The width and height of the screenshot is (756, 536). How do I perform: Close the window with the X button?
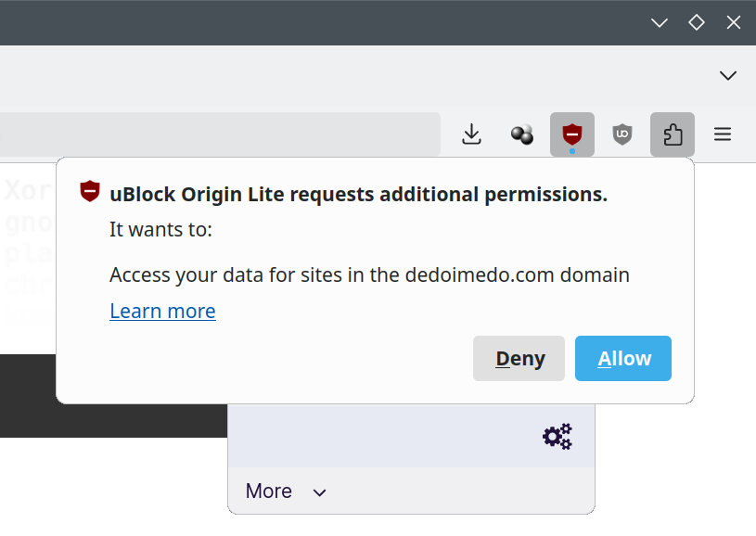point(733,22)
